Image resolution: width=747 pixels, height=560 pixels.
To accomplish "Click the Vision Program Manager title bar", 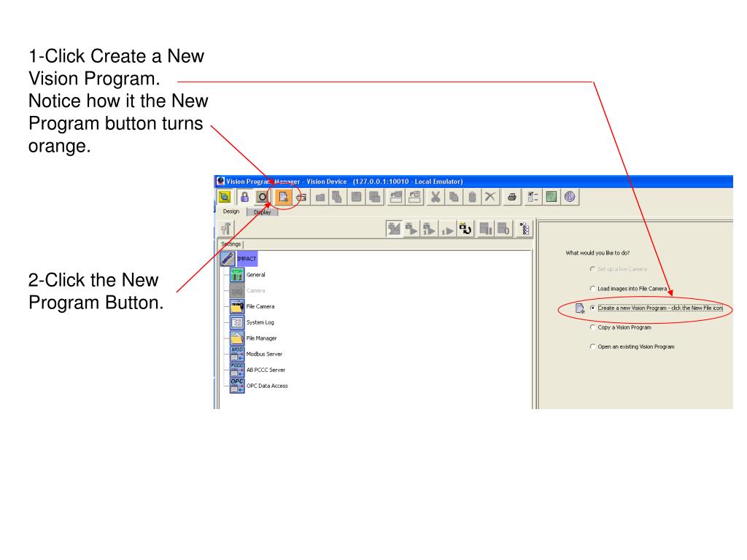I will (473, 182).
